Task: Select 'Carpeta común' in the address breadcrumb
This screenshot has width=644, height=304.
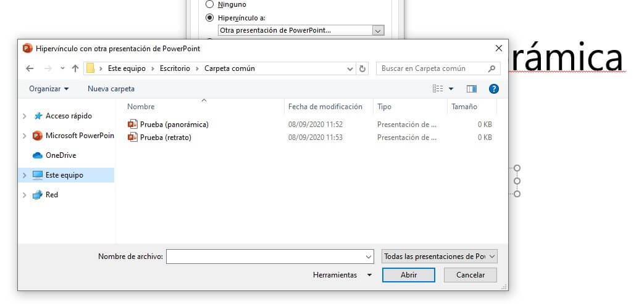Action: point(230,68)
